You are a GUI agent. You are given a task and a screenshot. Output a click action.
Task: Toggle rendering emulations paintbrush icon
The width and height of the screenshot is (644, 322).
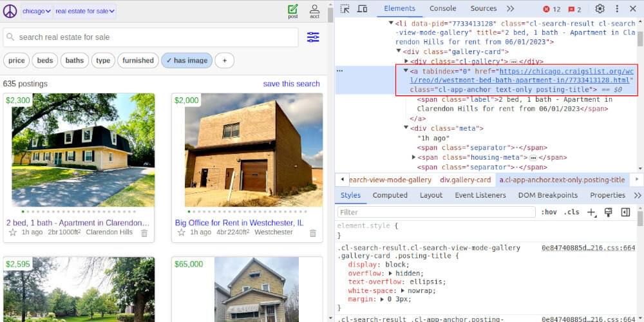click(x=609, y=212)
